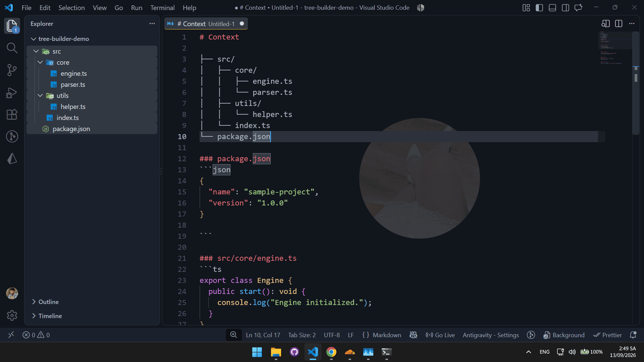Change the UTF-8 encoding
Viewport: 644px width, 362px height.
[x=332, y=335]
